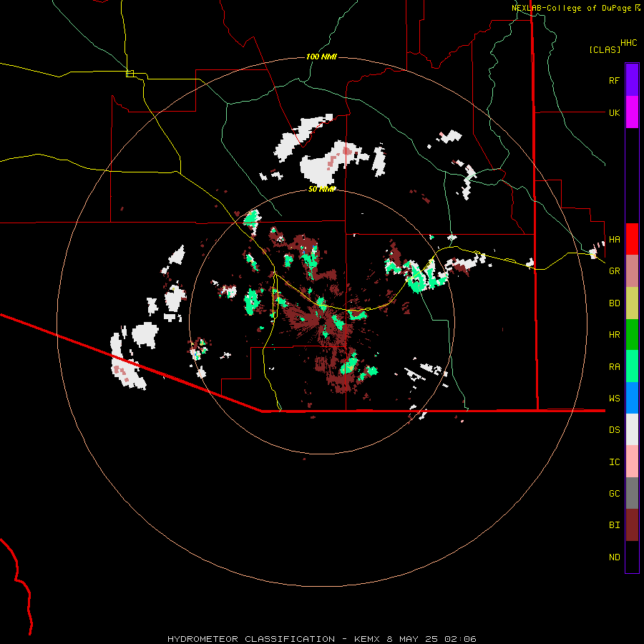The image size is (644, 644).
Task: Click the HR legend label
Action: click(x=614, y=335)
